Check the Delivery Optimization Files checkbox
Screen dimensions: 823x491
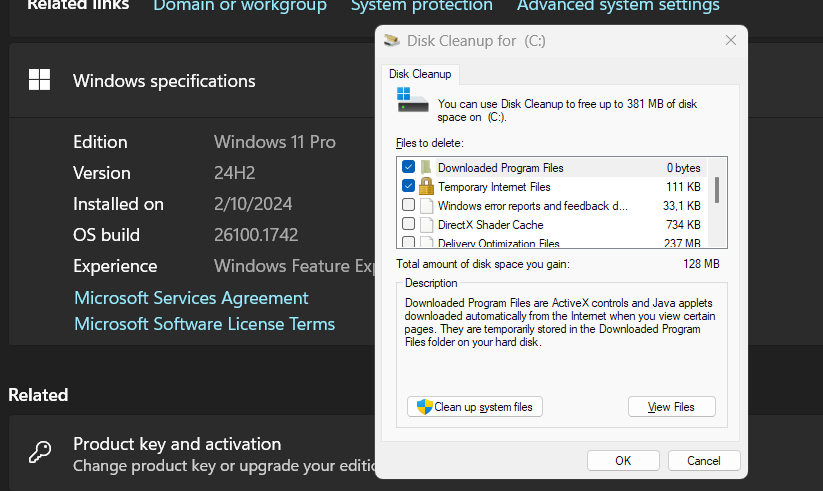coord(408,242)
